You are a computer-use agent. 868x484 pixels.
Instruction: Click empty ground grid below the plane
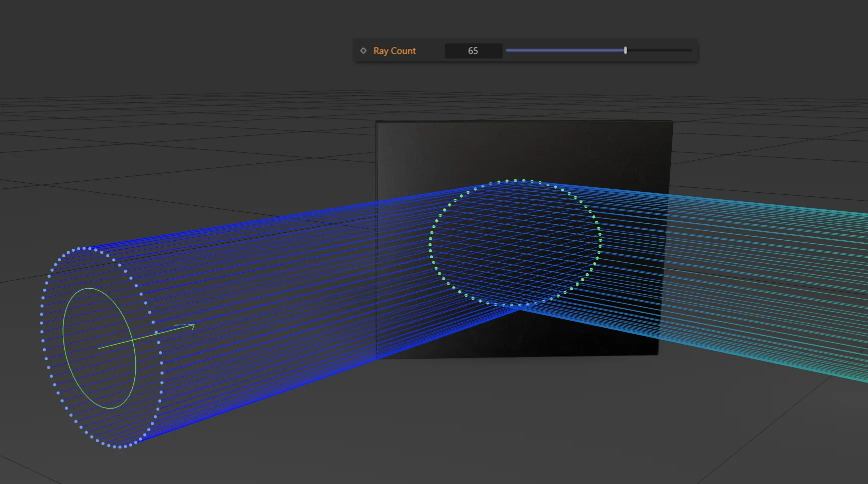click(x=499, y=425)
